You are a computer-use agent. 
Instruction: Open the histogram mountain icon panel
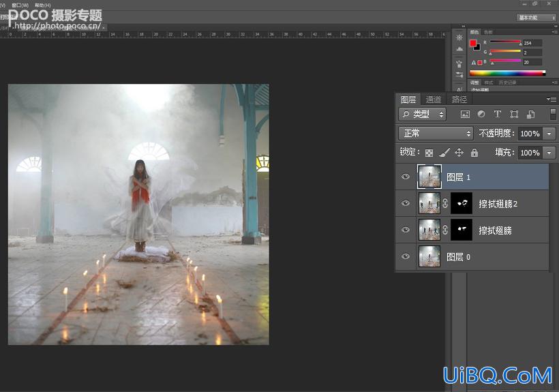tap(459, 49)
